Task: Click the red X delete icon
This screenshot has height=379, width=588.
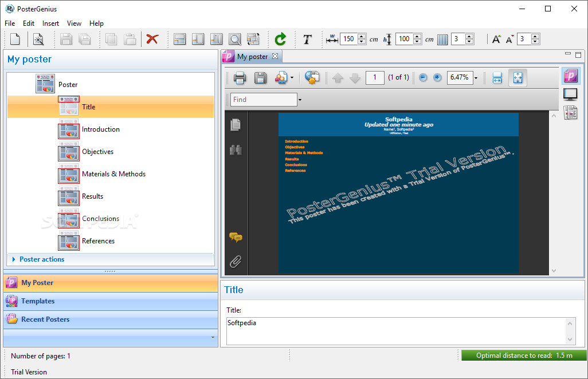Action: 152,39
